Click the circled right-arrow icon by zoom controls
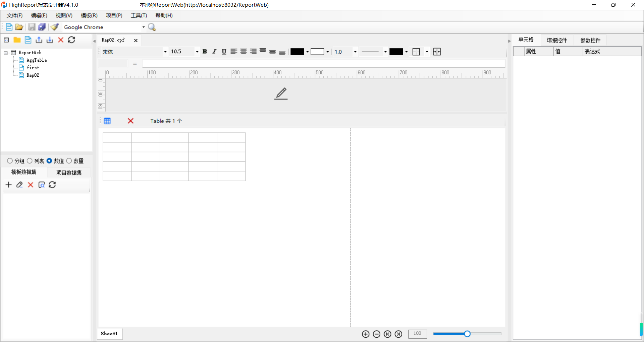The height and width of the screenshot is (342, 644). tap(398, 334)
